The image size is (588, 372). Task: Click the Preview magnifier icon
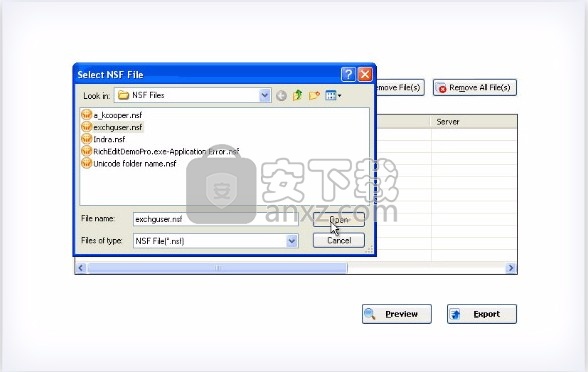370,314
